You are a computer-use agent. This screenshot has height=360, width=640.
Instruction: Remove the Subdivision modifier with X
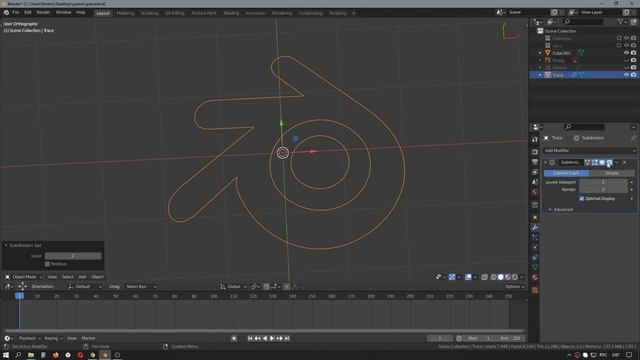624,162
